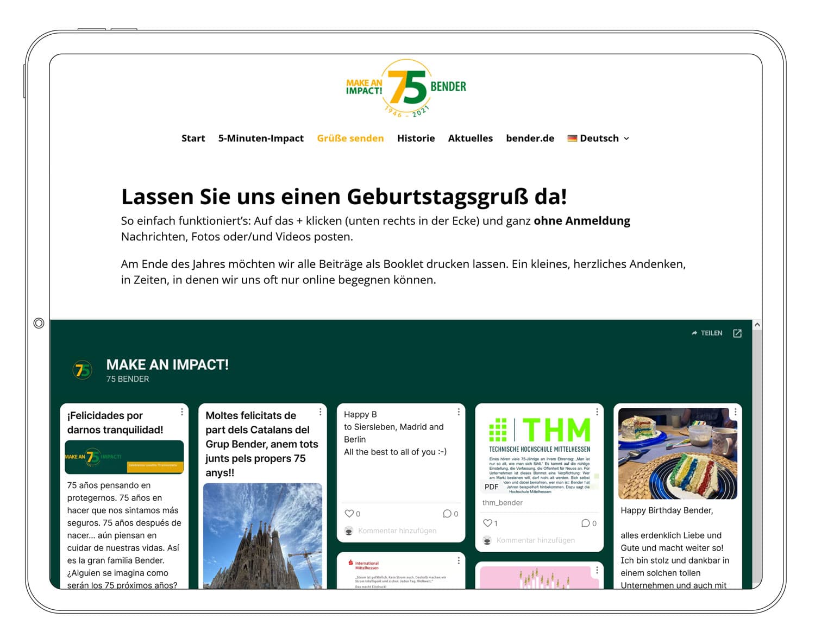Viewport: 815px width, 644px height.
Task: Add a comment under Happy B post
Action: click(x=397, y=531)
